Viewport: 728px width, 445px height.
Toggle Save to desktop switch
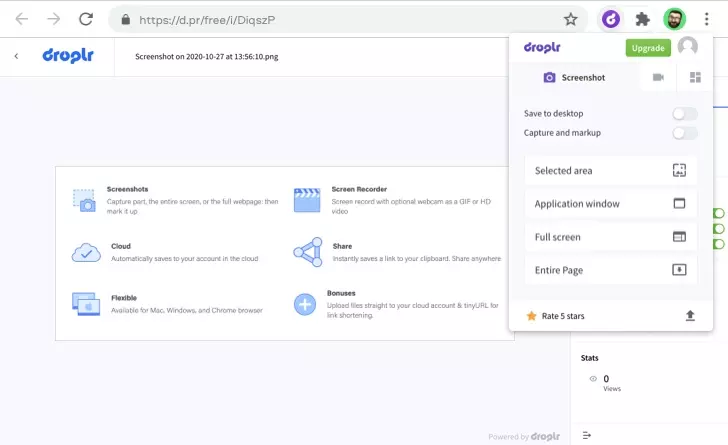pos(685,114)
